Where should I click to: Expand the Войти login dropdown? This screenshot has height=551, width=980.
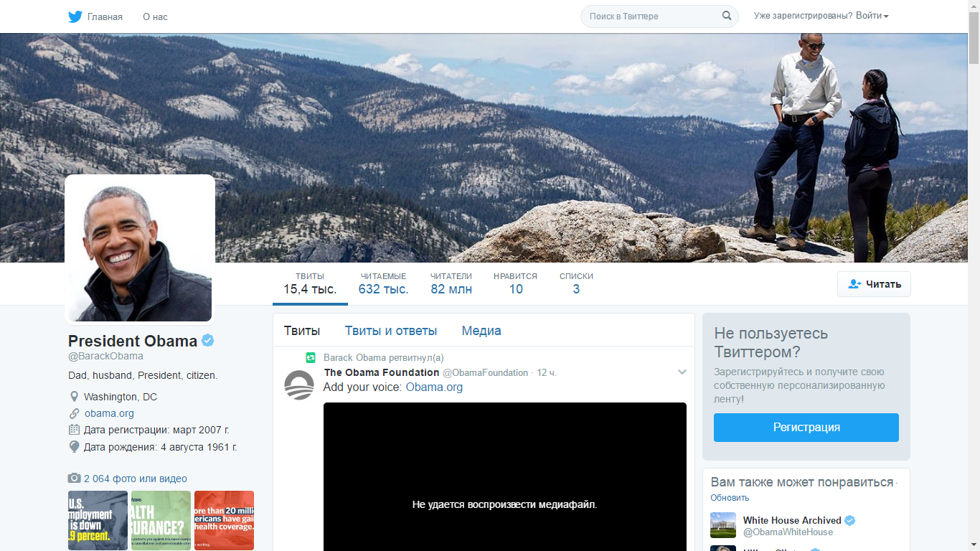(872, 16)
